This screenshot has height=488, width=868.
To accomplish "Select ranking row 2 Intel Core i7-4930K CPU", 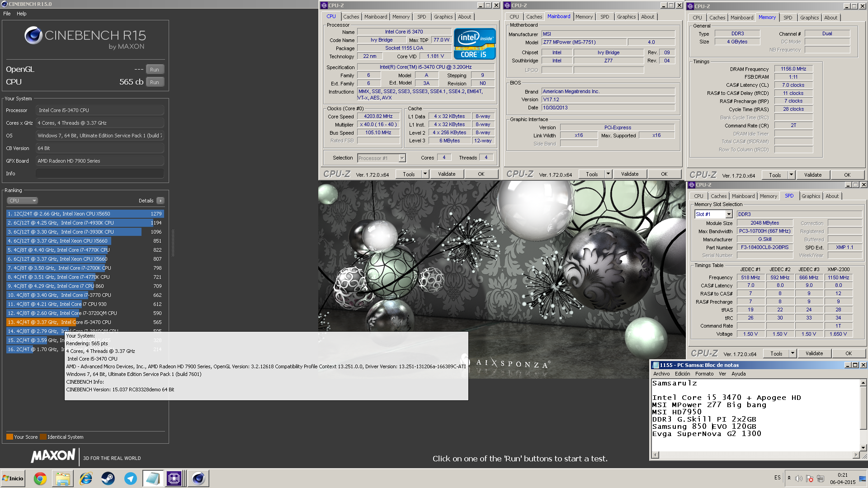I will (85, 223).
